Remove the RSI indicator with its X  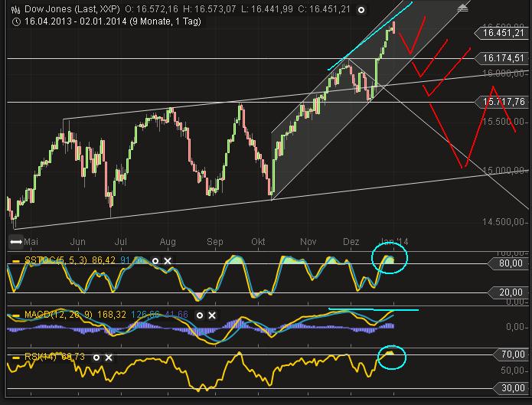(109, 358)
